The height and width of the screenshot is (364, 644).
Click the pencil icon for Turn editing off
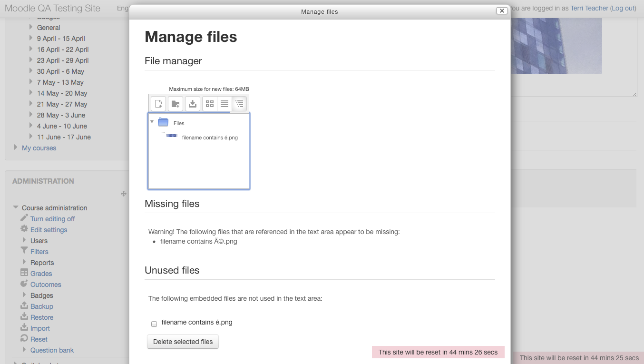click(24, 218)
